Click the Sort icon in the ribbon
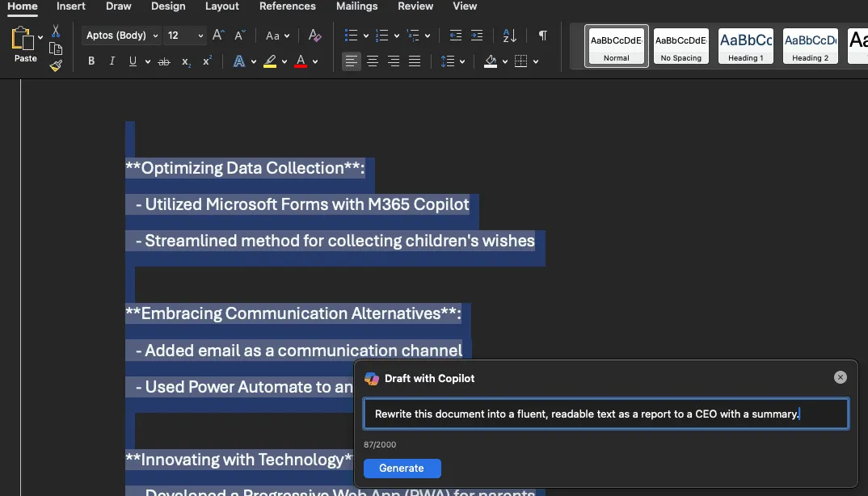 tap(508, 36)
